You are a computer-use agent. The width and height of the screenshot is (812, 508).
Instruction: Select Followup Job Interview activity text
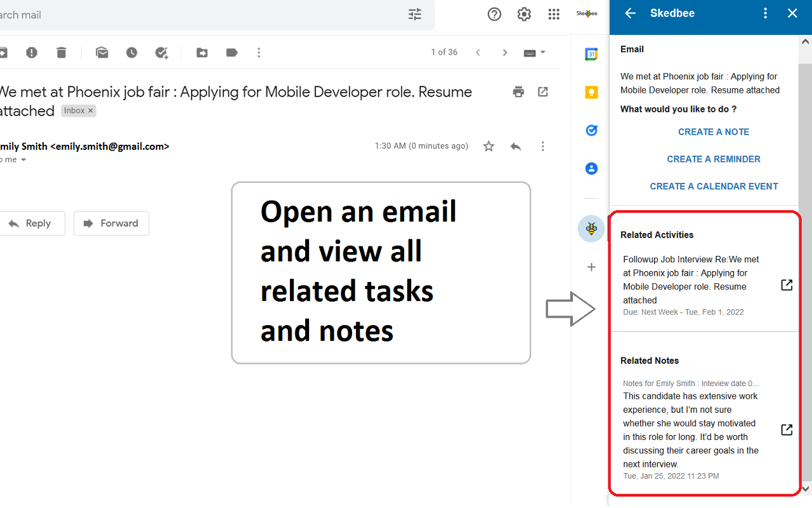691,280
